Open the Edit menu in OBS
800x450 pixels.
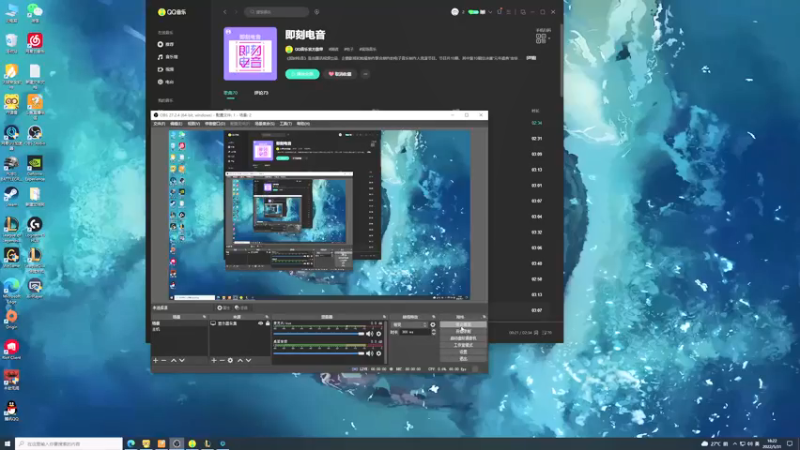tap(176, 123)
